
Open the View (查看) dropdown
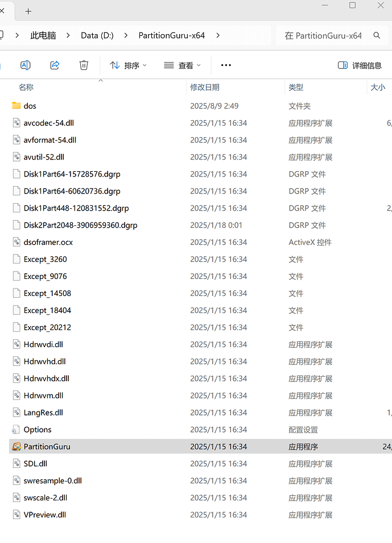[183, 65]
